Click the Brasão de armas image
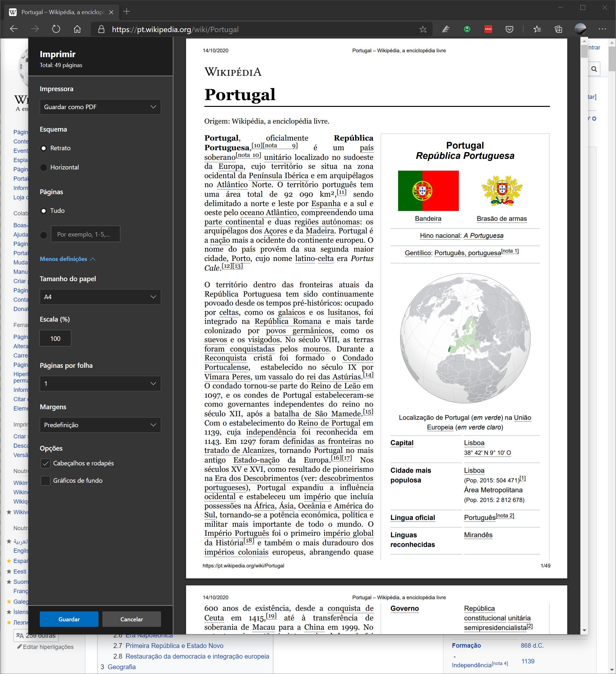The width and height of the screenshot is (616, 674). [502, 191]
